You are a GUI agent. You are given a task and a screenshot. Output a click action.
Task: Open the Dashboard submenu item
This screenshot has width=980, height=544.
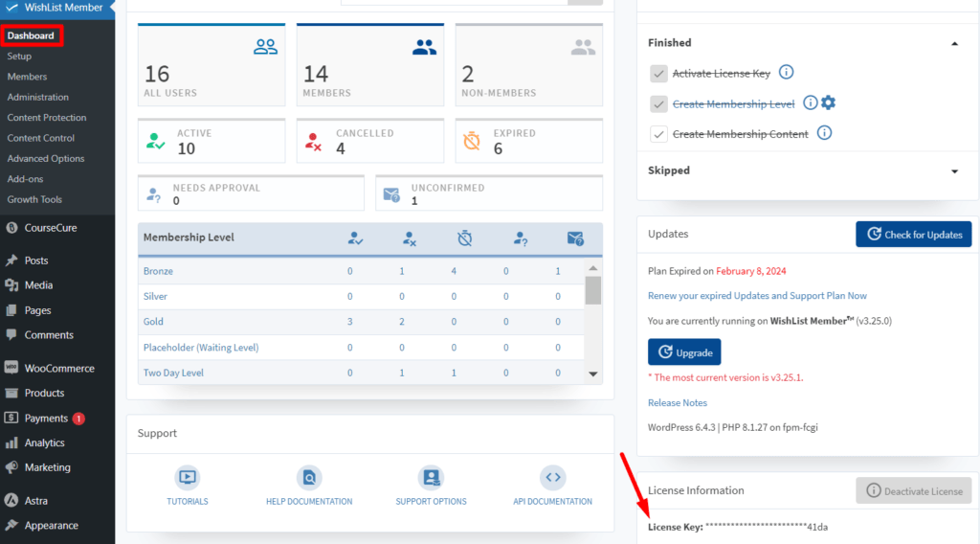(31, 35)
